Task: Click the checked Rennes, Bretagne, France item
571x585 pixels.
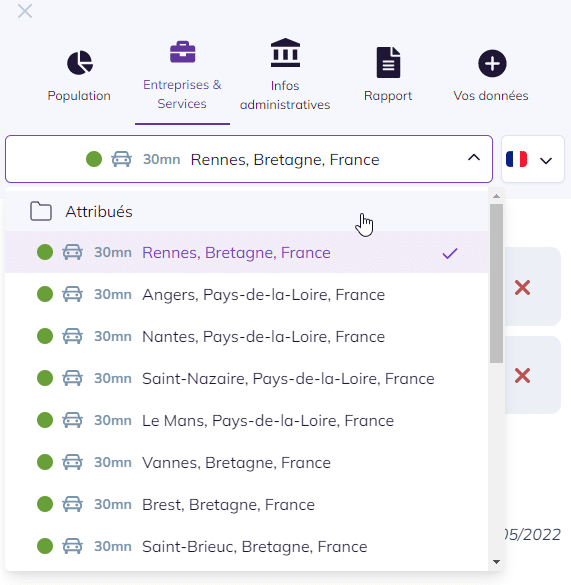Action: pyautogui.click(x=247, y=252)
